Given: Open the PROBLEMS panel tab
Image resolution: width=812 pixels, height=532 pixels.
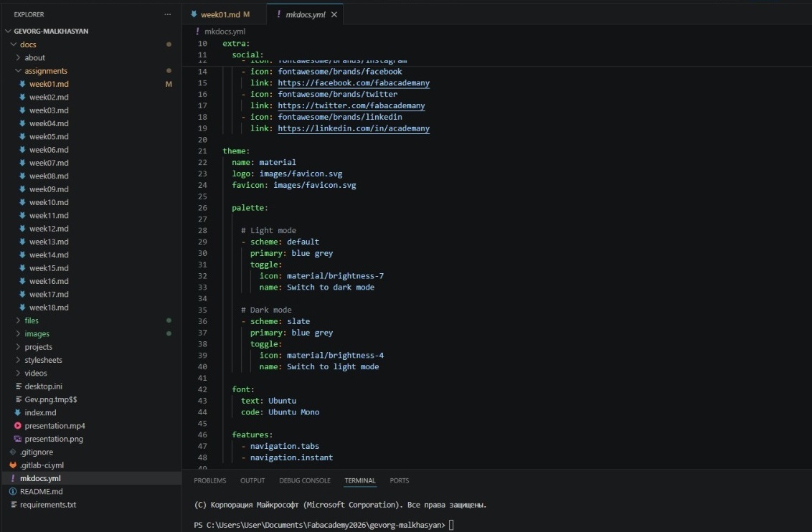Looking at the screenshot, I should (209, 481).
